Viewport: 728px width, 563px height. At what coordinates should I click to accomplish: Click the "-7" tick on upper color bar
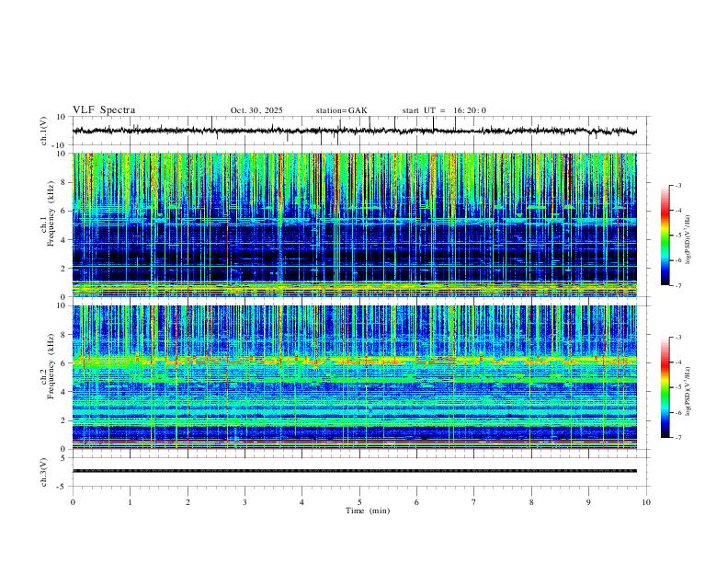[678, 286]
